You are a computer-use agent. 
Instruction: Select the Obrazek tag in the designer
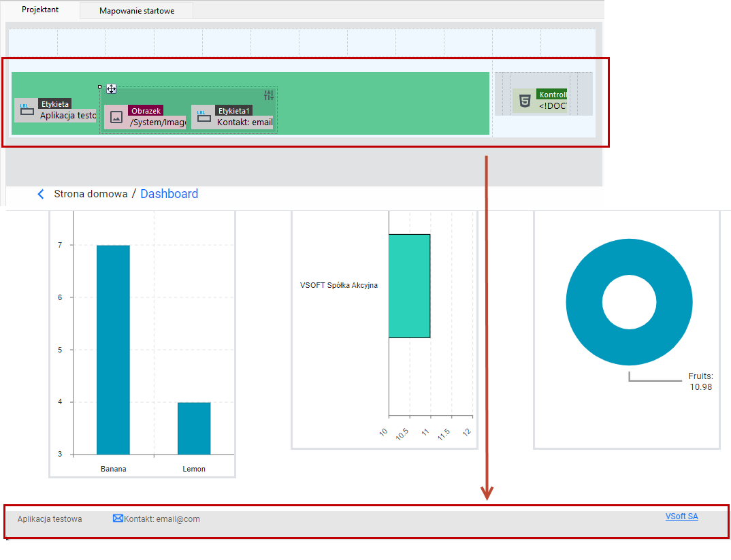point(146,110)
